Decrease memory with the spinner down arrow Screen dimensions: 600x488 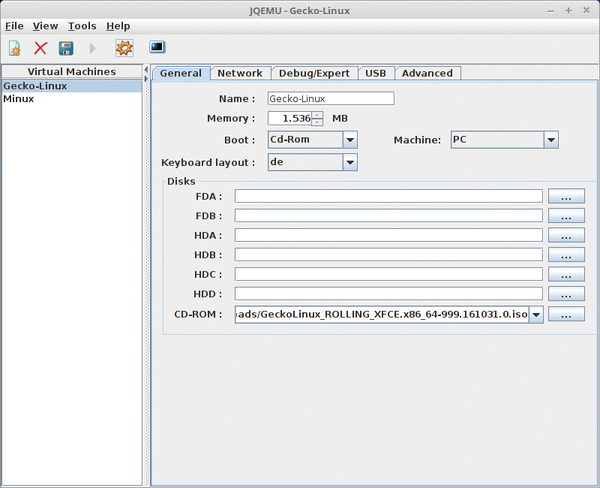317,122
